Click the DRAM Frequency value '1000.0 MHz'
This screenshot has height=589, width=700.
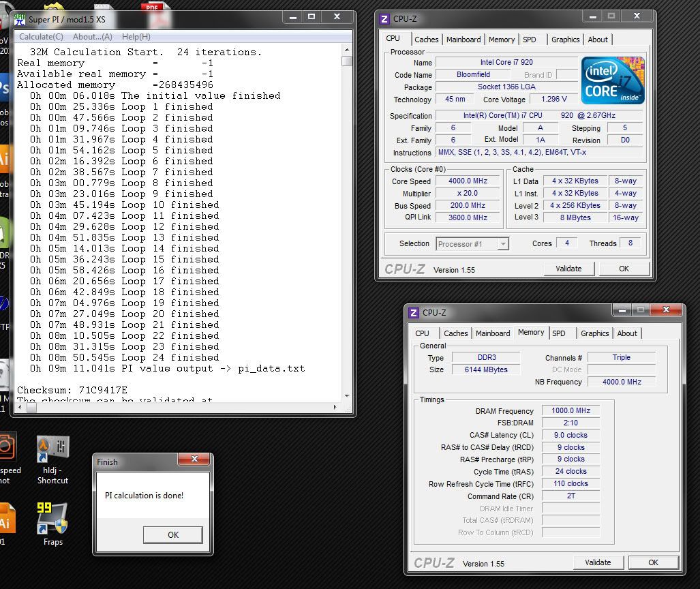pyautogui.click(x=570, y=410)
